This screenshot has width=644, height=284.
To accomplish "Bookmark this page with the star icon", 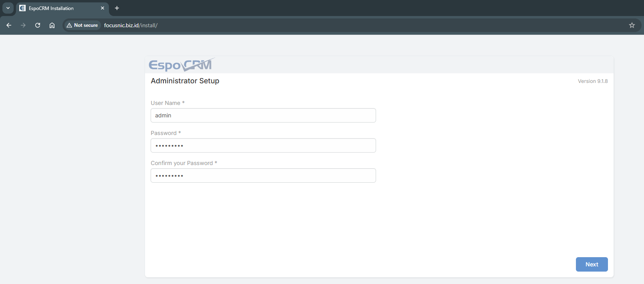I will (x=632, y=25).
